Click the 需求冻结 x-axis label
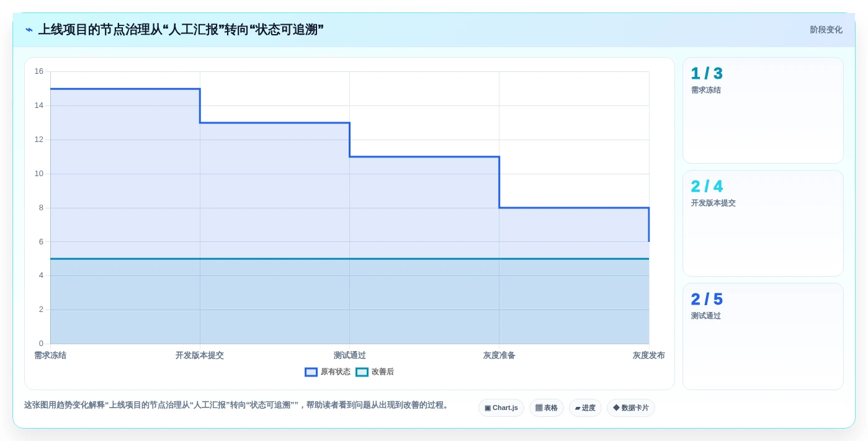The height and width of the screenshot is (441, 868). pyautogui.click(x=50, y=355)
